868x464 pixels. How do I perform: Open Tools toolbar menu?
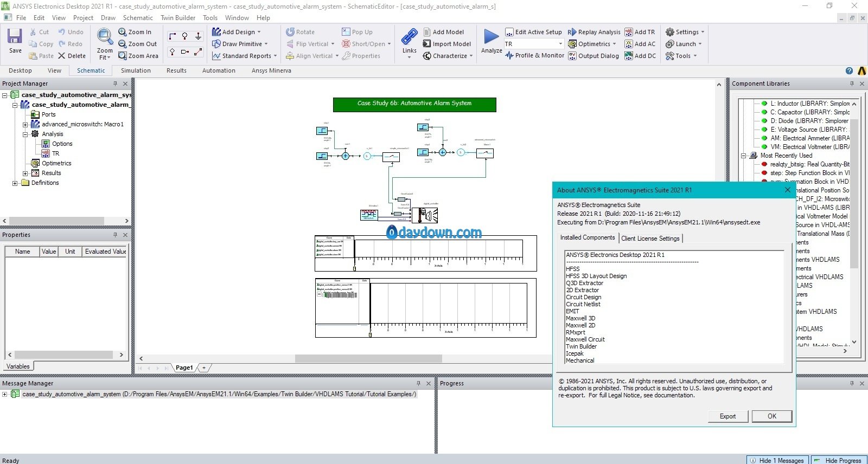[681, 56]
